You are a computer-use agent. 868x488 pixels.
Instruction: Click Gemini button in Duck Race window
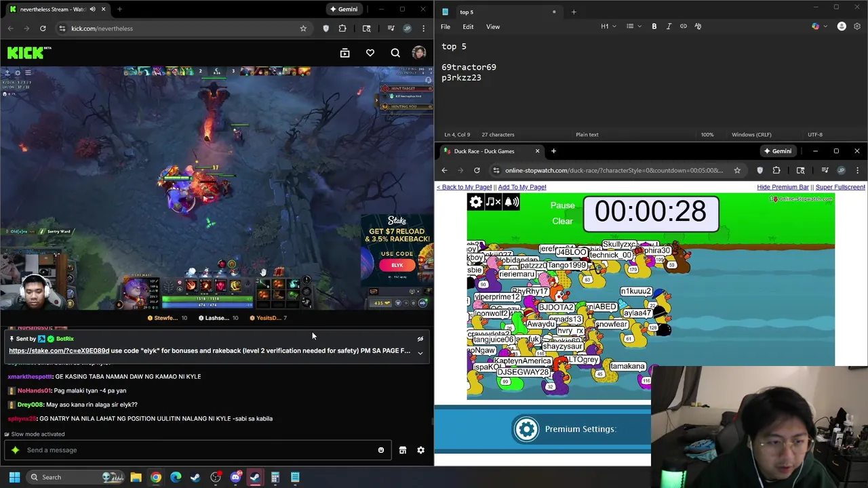[x=777, y=151]
